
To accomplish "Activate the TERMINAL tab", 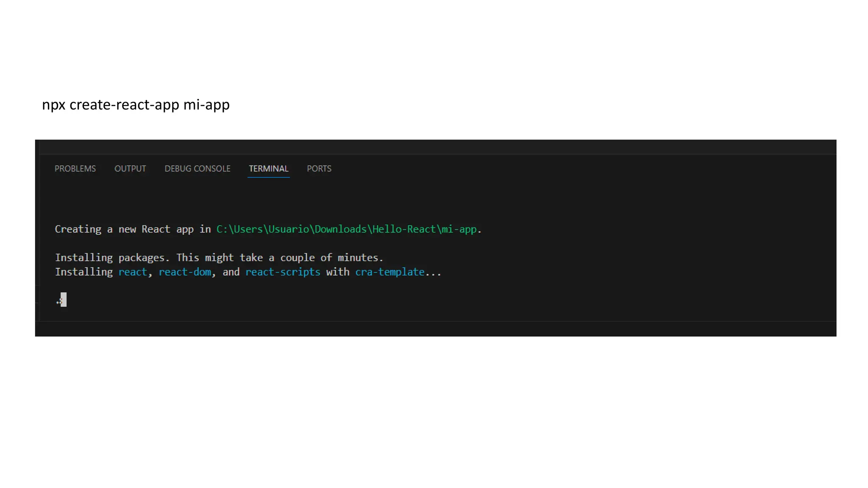I will point(268,169).
